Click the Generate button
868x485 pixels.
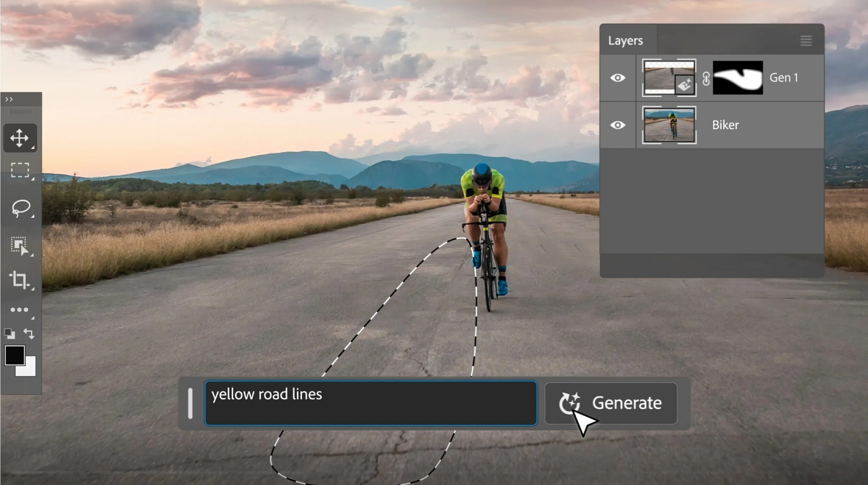point(611,403)
